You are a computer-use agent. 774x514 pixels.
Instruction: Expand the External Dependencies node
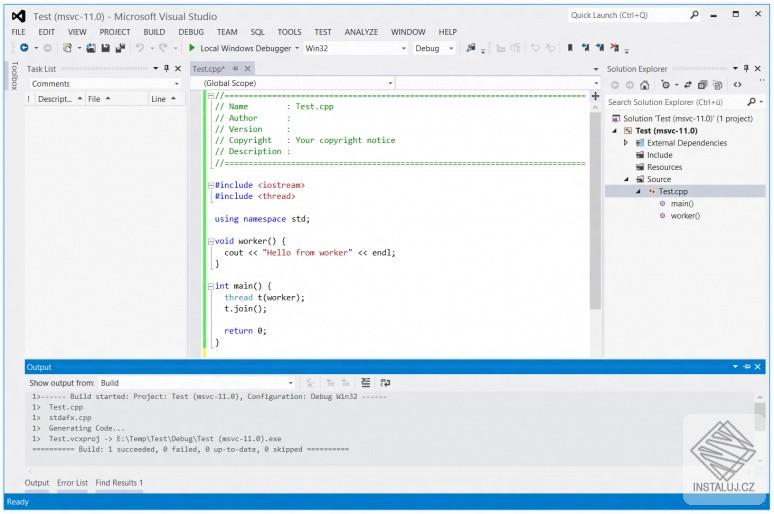pos(627,143)
